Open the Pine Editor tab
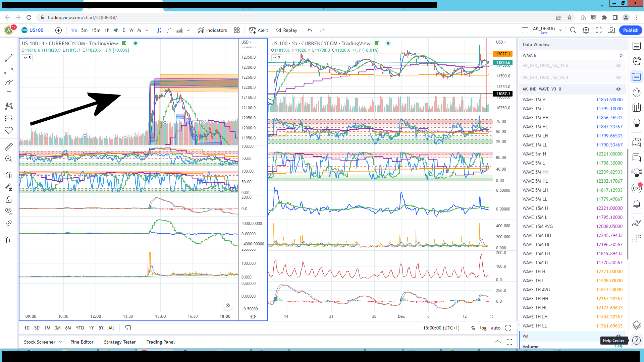644x362 pixels. [82, 342]
